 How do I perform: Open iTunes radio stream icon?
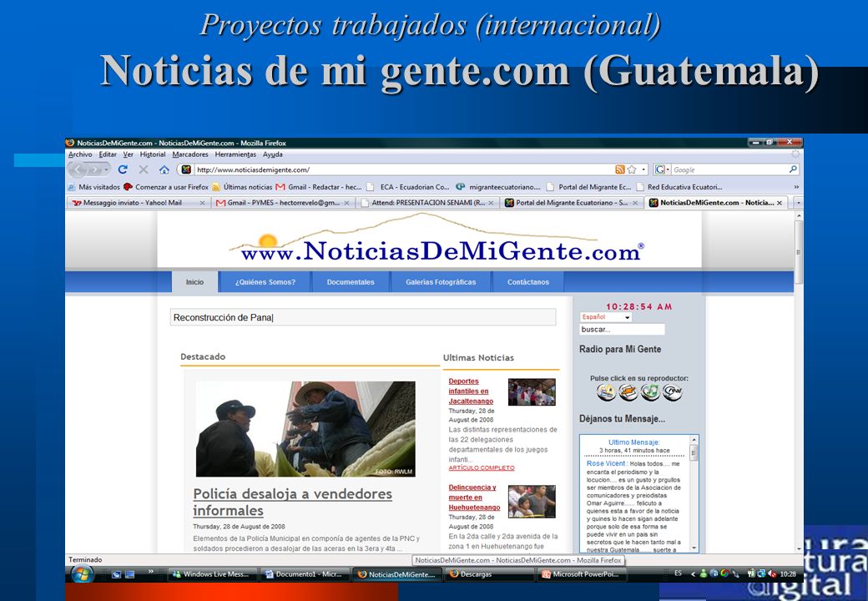(x=650, y=392)
